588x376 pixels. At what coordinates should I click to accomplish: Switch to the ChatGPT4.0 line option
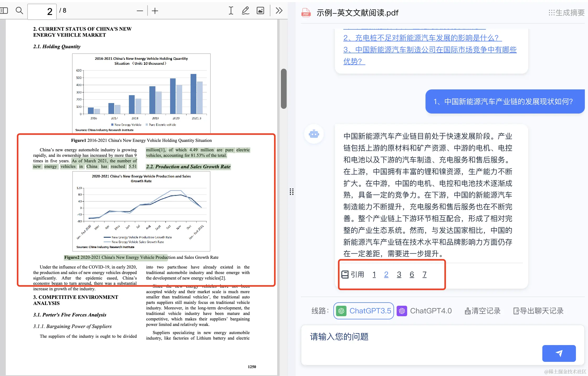pos(424,311)
